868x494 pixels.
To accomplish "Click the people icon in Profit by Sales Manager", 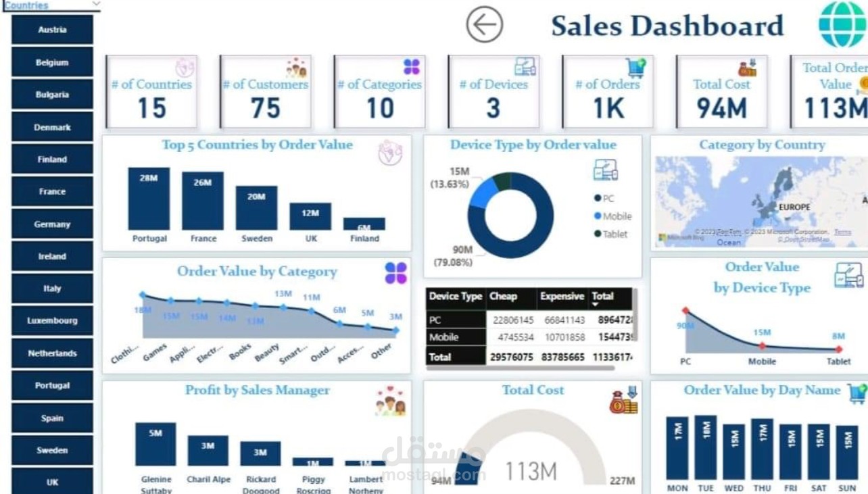I will pos(391,400).
